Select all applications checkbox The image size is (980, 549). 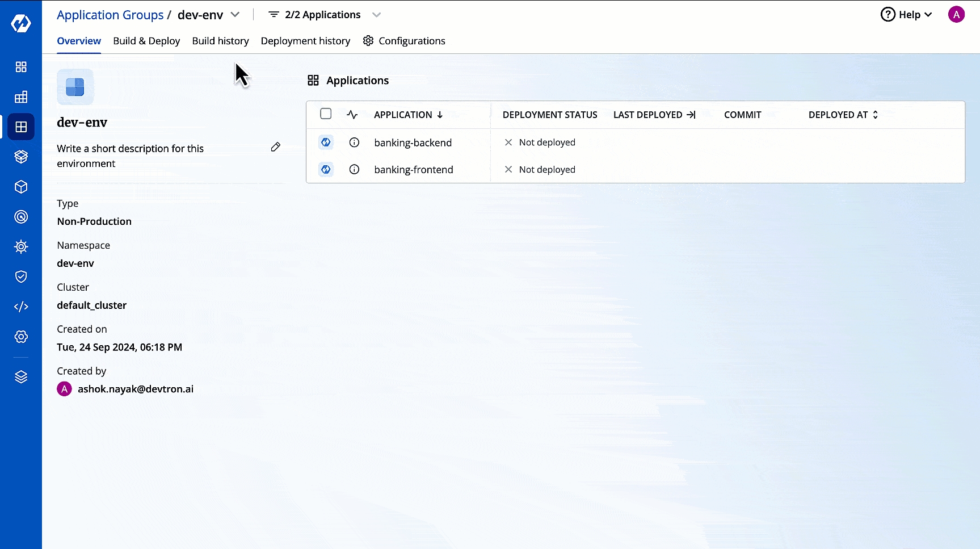coord(326,114)
